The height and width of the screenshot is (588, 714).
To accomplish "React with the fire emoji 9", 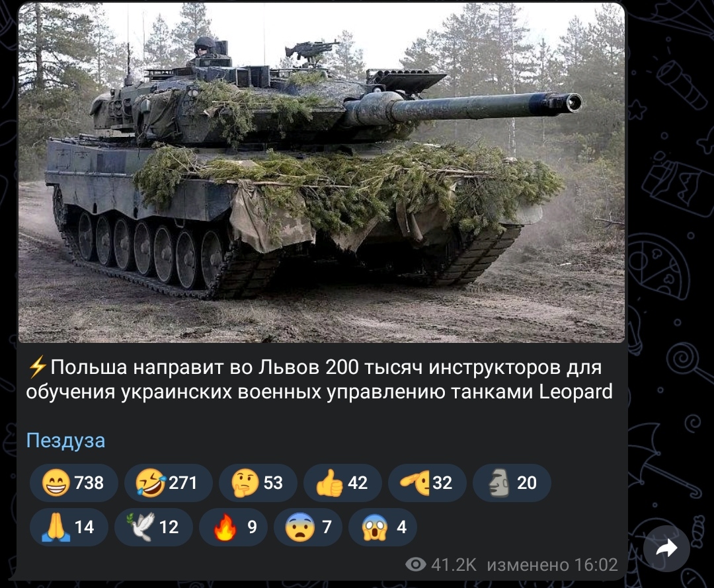I will [233, 527].
